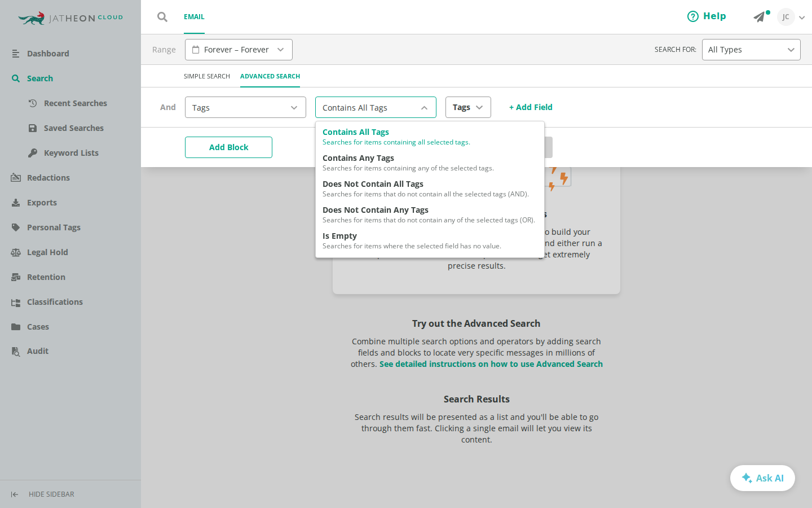Click the Personal Tags tag icon
Screen dimensions: 812x508
tap(16, 227)
